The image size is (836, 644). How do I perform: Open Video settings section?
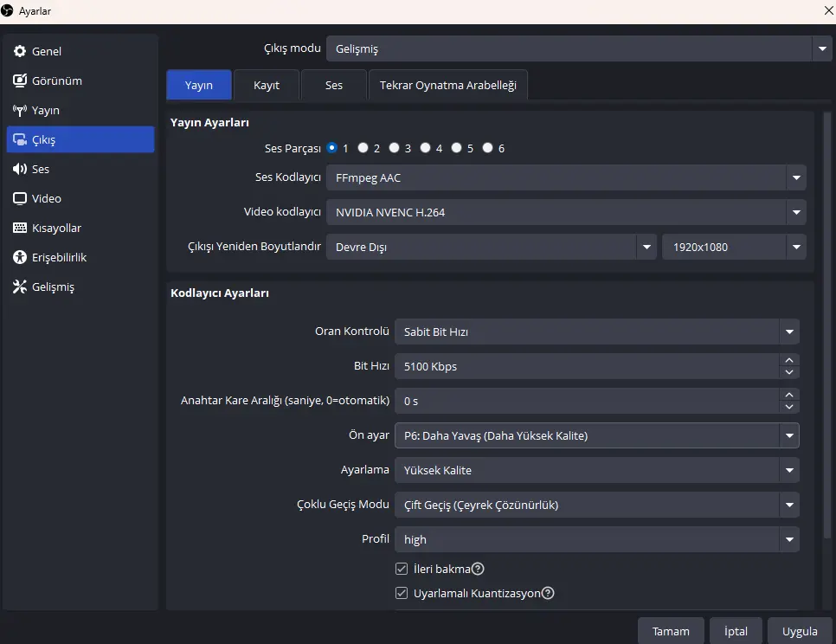point(80,198)
